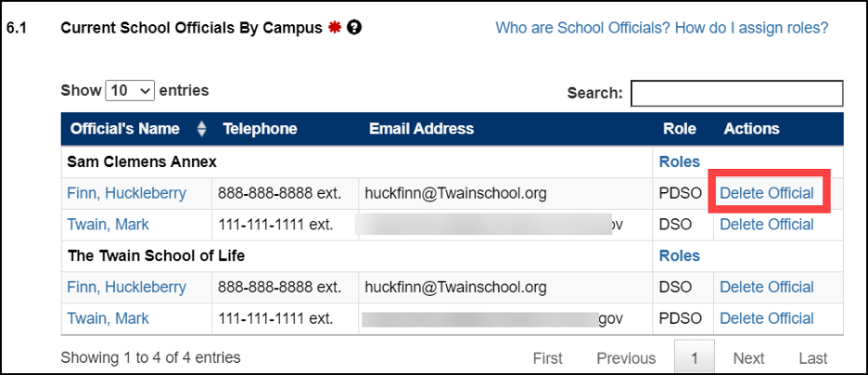868x375 pixels.
Task: Go to the Previous page
Action: pos(626,358)
